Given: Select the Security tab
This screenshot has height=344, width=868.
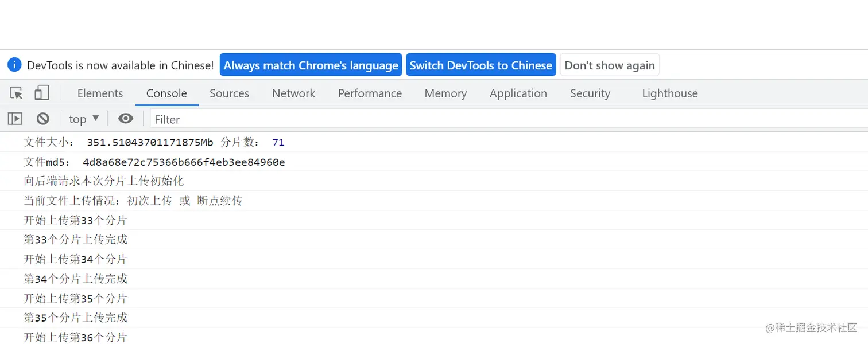Looking at the screenshot, I should coord(590,93).
